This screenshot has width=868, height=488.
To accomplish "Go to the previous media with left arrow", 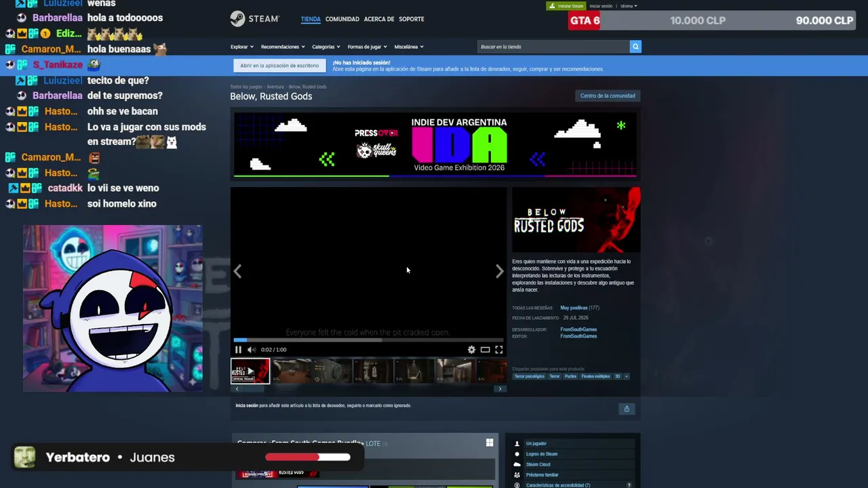I will tap(237, 271).
